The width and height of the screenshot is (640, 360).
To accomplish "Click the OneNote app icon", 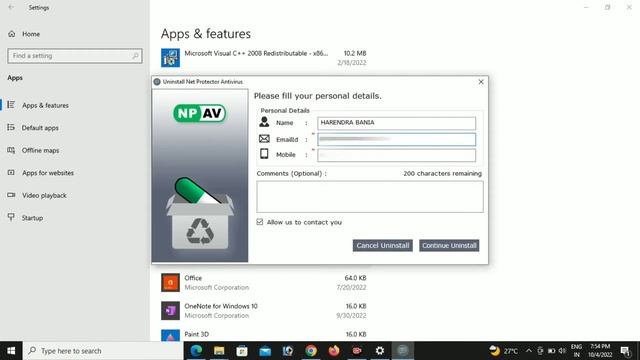I will coord(170,311).
